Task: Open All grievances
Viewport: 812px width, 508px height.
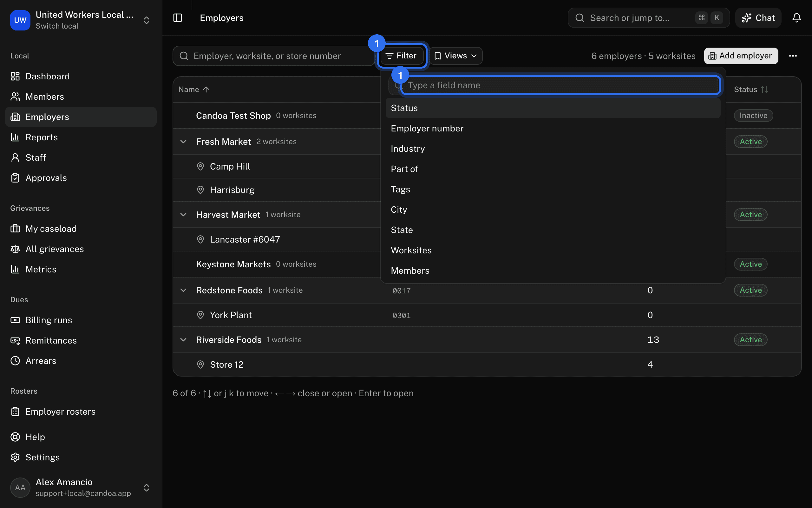Action: point(81,249)
